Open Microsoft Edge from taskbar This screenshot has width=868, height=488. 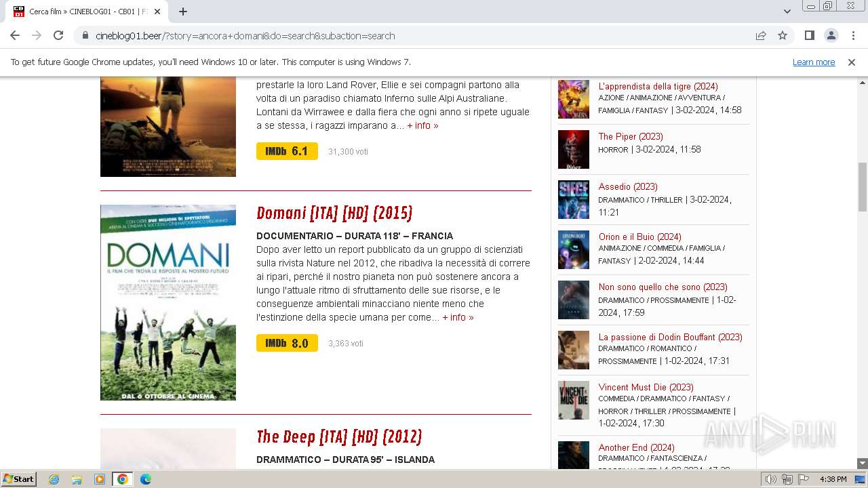coord(146,479)
